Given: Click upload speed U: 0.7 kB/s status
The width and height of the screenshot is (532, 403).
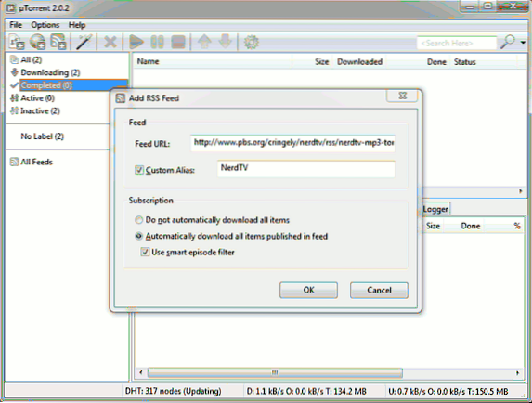Looking at the screenshot, I should point(448,391).
